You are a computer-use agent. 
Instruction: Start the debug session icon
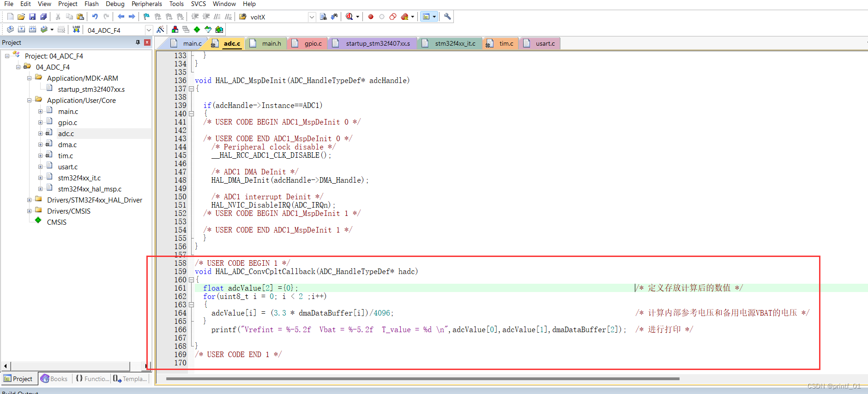pos(350,17)
